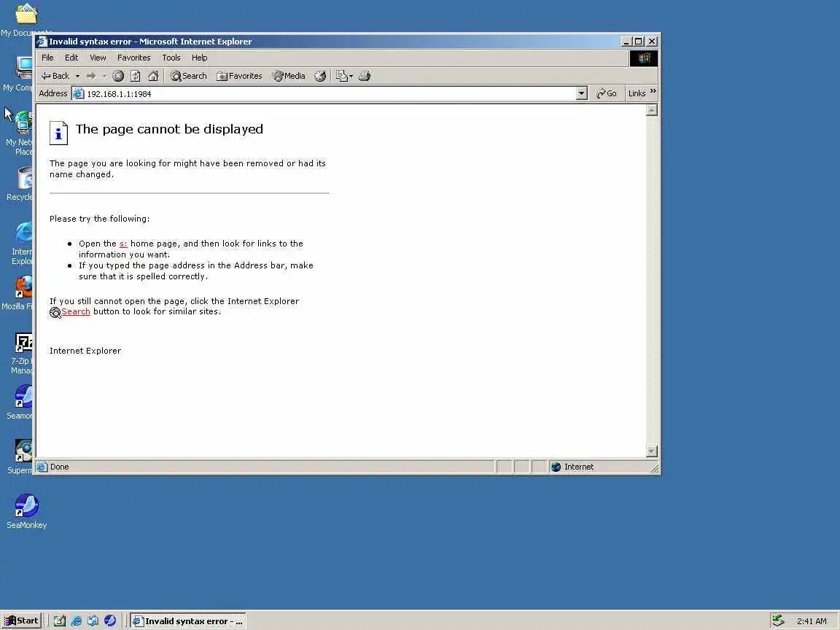Image resolution: width=840 pixels, height=630 pixels.
Task: Click the Internet Explorer title bar icon
Action: click(x=42, y=42)
